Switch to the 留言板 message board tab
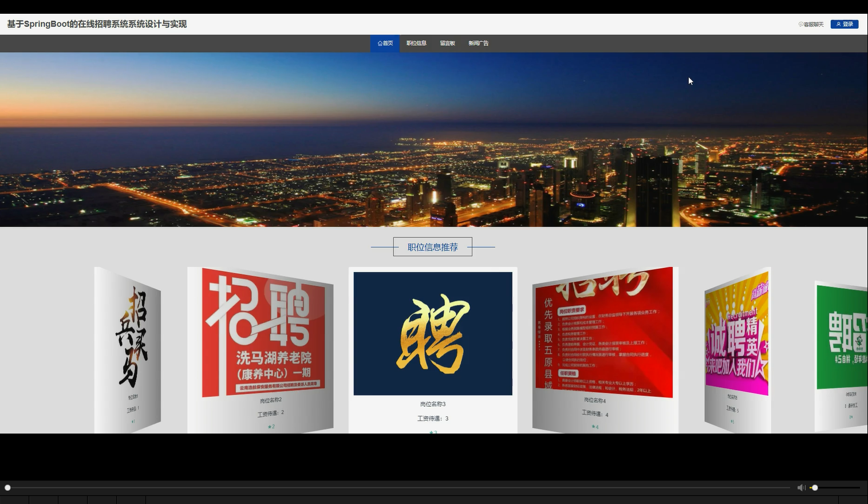This screenshot has width=868, height=504. tap(447, 44)
